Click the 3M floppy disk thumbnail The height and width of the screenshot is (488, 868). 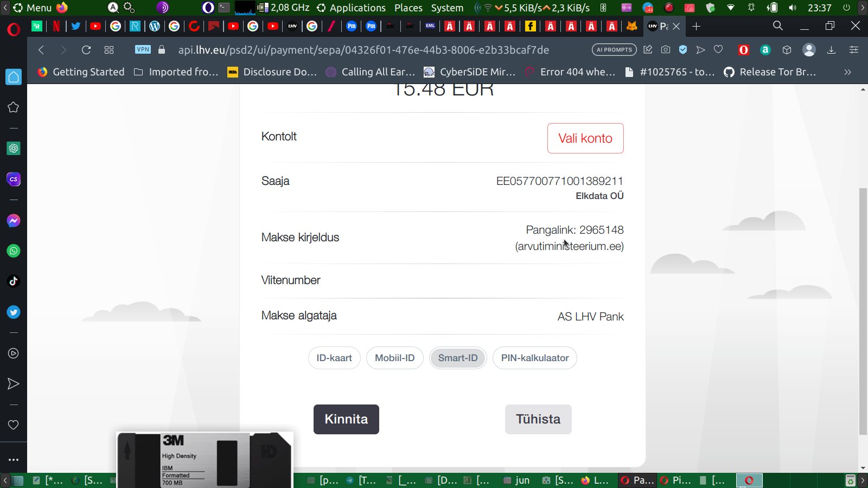pyautogui.click(x=205, y=460)
